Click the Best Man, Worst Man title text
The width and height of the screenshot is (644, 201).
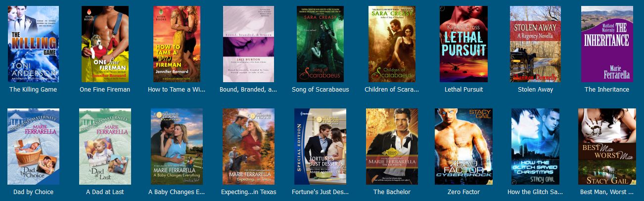[x=607, y=192]
